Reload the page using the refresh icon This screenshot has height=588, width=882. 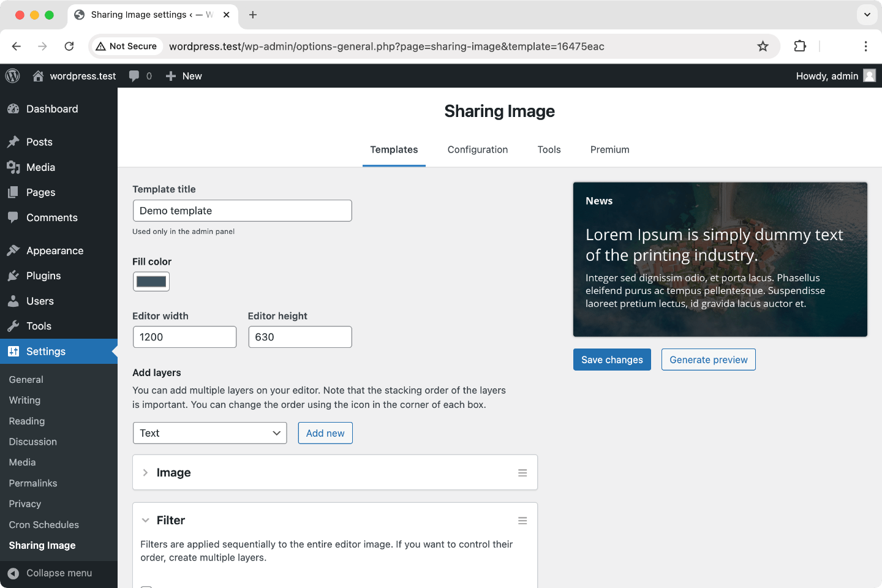click(x=69, y=47)
